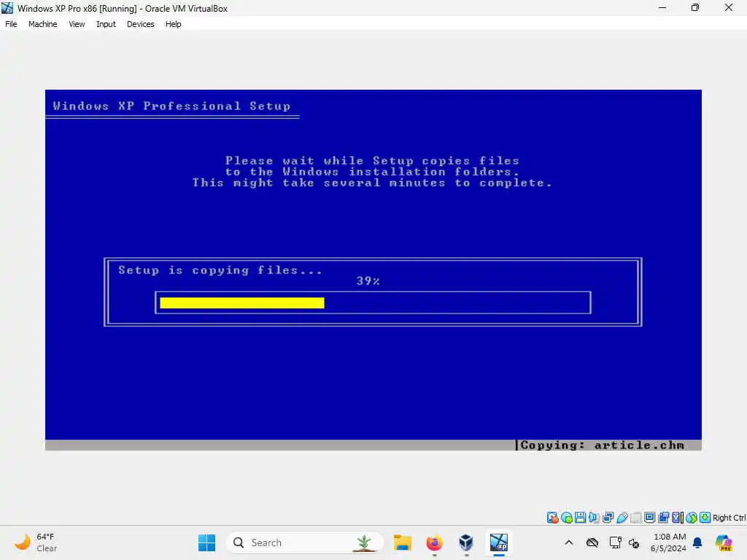Open the Help menu

pyautogui.click(x=174, y=24)
